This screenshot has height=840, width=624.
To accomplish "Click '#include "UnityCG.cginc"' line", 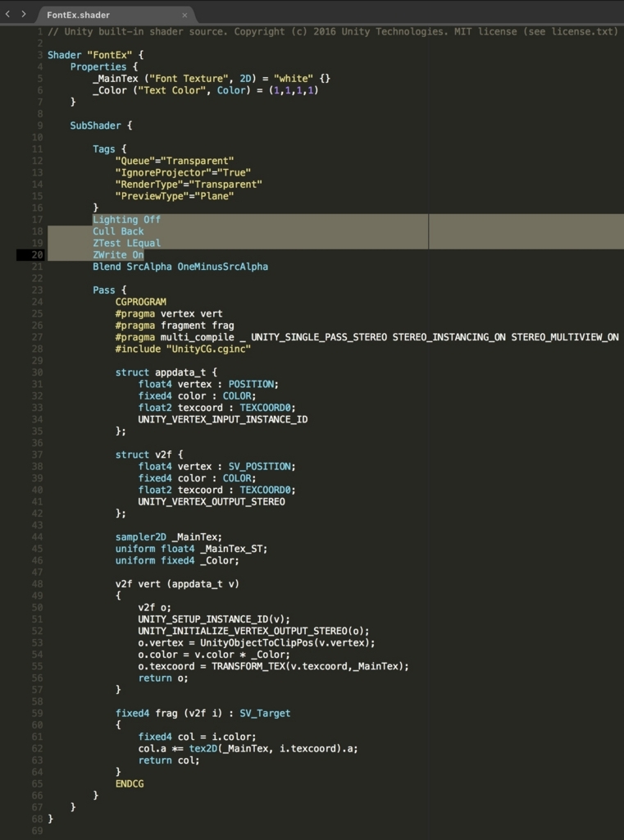I will pyautogui.click(x=183, y=349).
